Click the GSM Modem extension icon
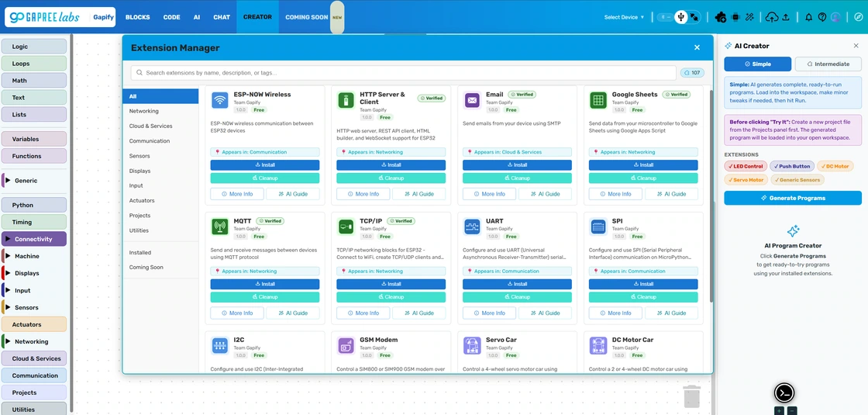Image resolution: width=868 pixels, height=415 pixels. [x=346, y=345]
